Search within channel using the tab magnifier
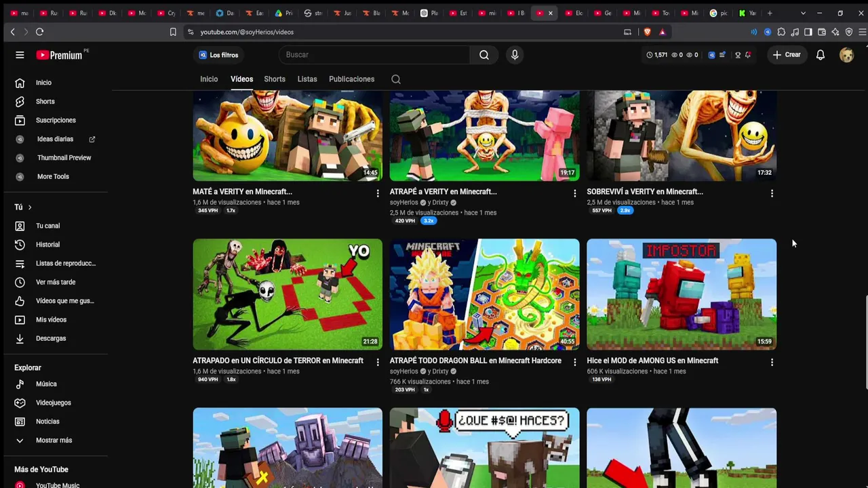 (x=396, y=79)
